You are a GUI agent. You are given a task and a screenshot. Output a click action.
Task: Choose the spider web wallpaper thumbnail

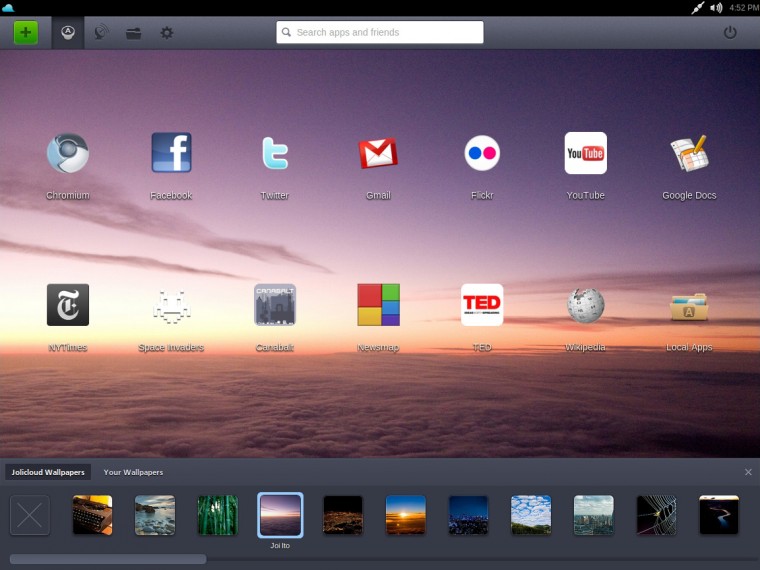coord(656,515)
